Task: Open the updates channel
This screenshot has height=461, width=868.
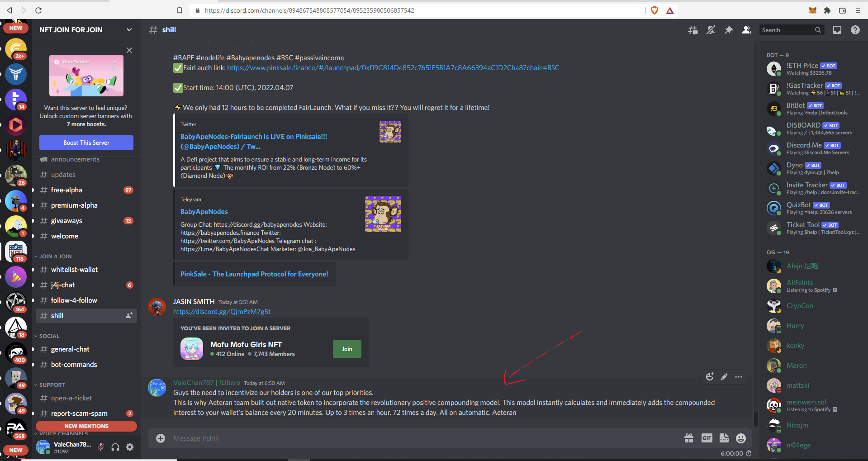Action: 86,175
